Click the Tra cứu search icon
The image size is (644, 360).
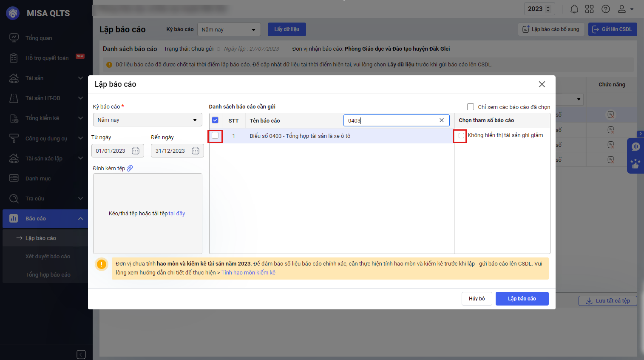(14, 198)
